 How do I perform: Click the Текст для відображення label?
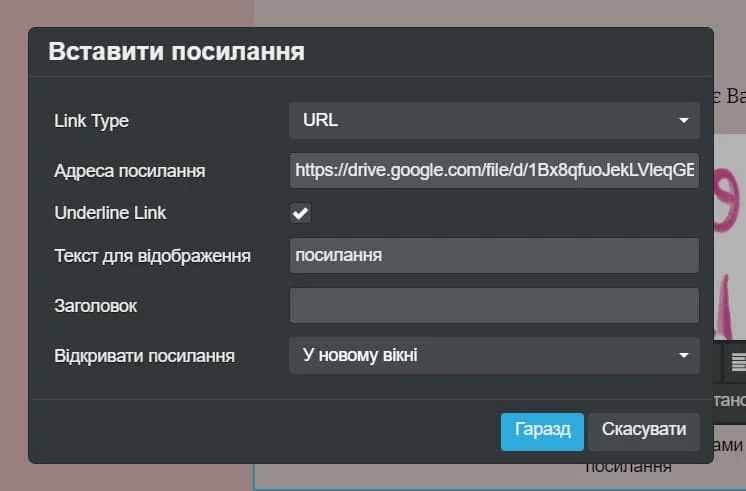click(x=153, y=256)
